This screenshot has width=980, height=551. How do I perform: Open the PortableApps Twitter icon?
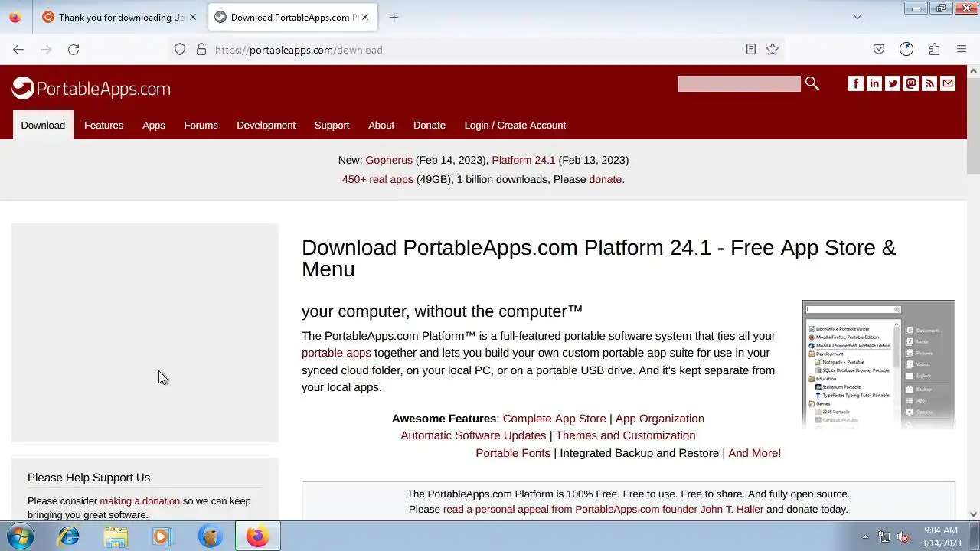click(893, 83)
